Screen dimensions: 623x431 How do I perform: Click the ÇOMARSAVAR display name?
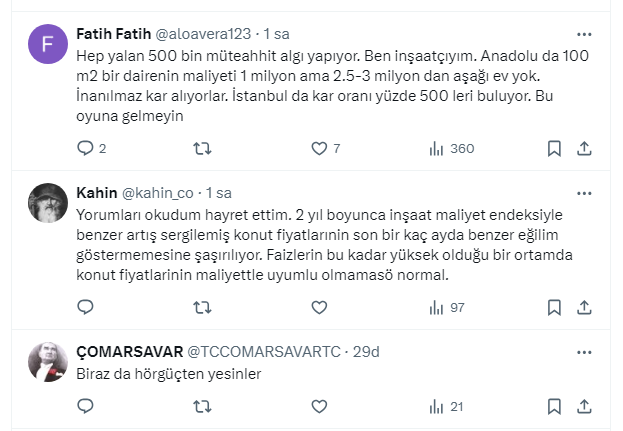(x=129, y=351)
